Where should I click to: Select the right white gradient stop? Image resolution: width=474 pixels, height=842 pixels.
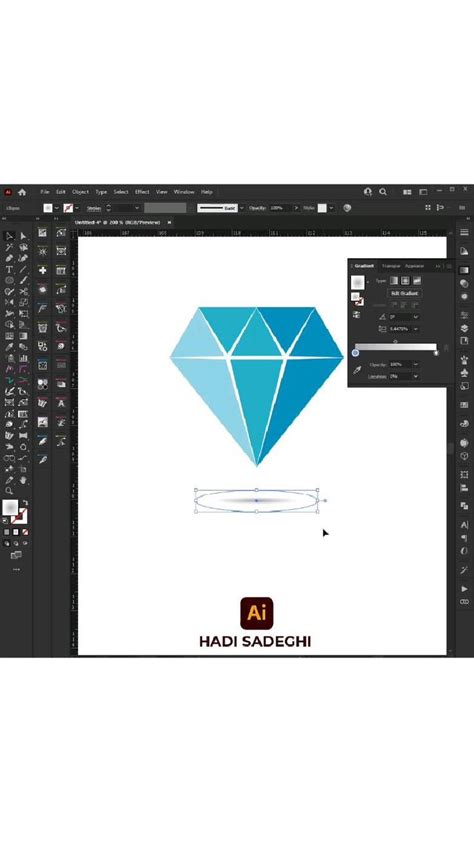tap(436, 353)
